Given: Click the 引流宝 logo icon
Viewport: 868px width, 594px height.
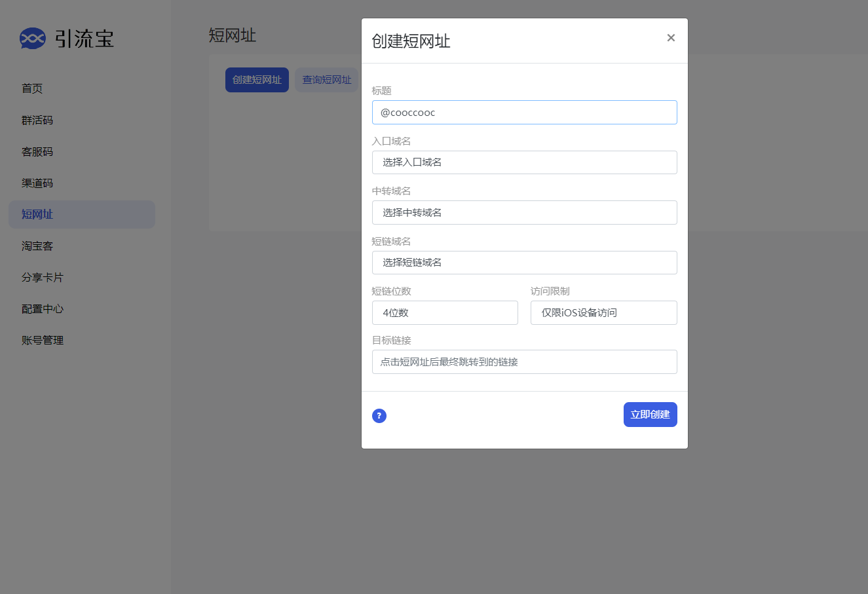Looking at the screenshot, I should click(33, 39).
